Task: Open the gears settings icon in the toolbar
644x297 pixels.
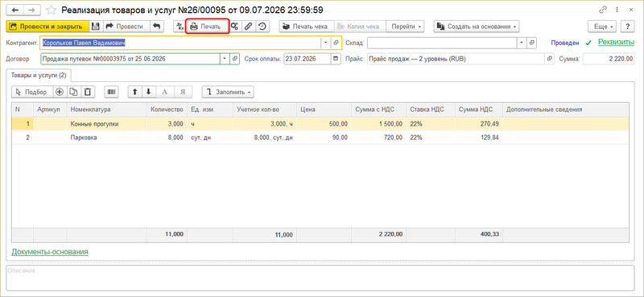Action: click(234, 27)
